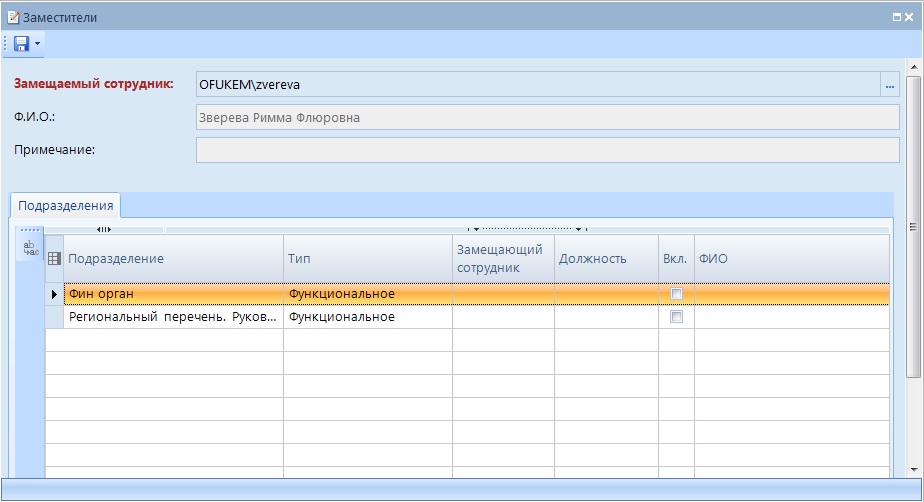Click the Замещающий сотрудник column header
Screen dimensions: 924x502
pos(502,259)
